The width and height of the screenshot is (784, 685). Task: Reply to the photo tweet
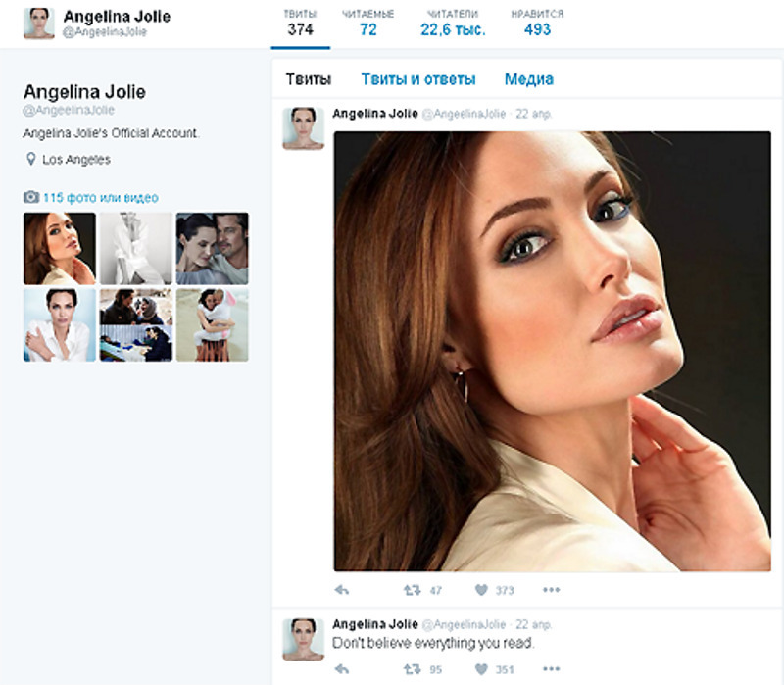pyautogui.click(x=342, y=590)
